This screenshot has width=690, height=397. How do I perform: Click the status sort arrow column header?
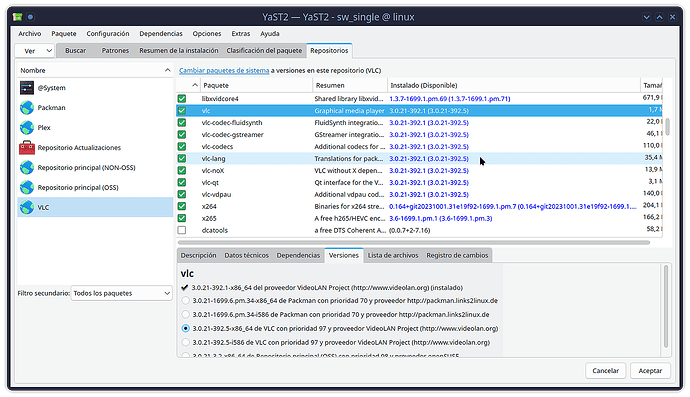click(x=189, y=85)
